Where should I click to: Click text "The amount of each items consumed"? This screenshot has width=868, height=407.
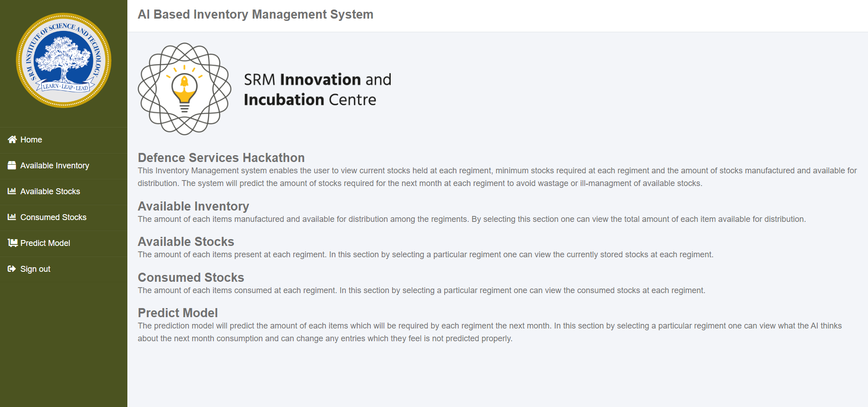[x=422, y=290]
